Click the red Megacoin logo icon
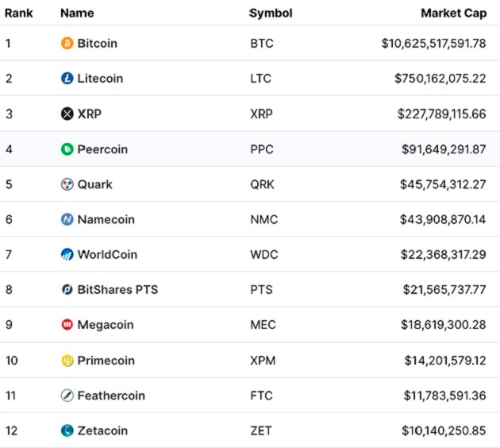The height and width of the screenshot is (448, 500). (67, 325)
